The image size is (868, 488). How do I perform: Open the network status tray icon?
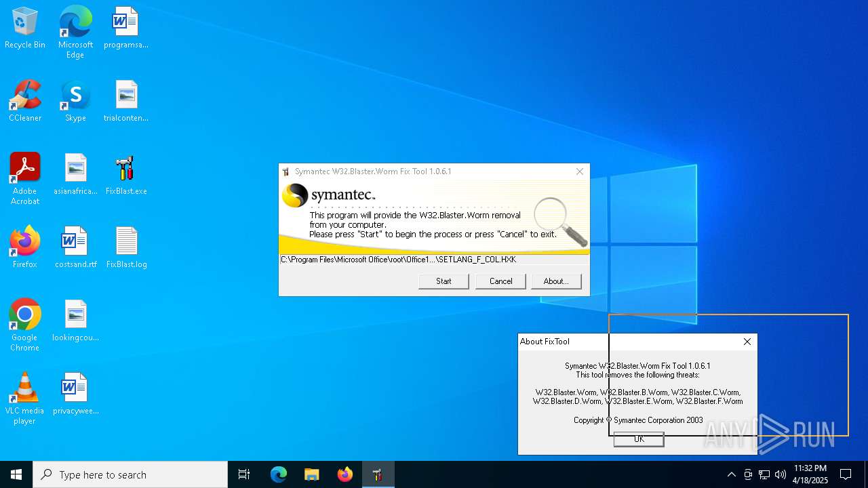click(764, 474)
